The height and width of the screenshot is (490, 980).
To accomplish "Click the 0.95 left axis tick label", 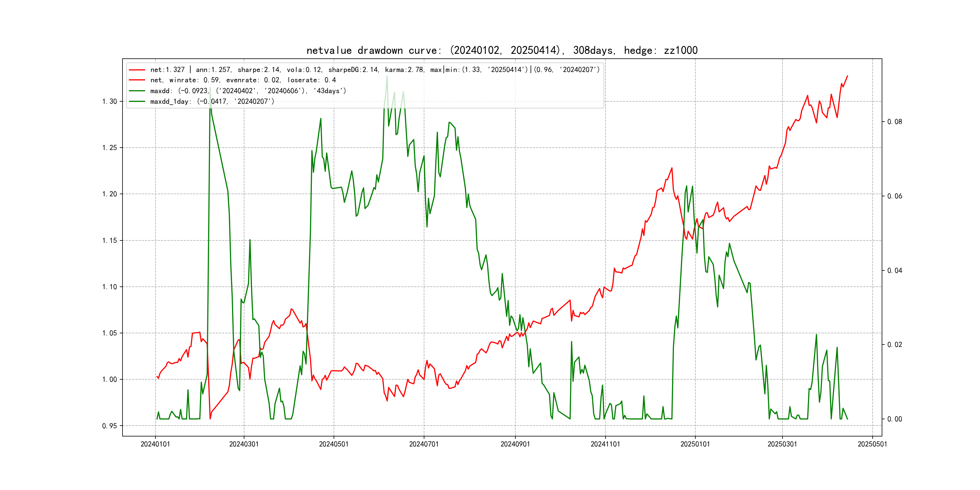I will pos(109,426).
